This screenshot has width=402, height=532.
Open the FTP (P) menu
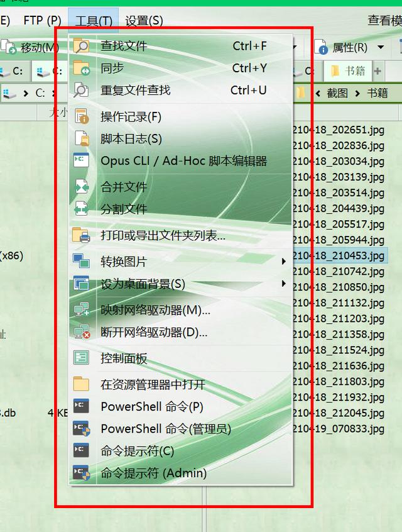click(x=42, y=21)
